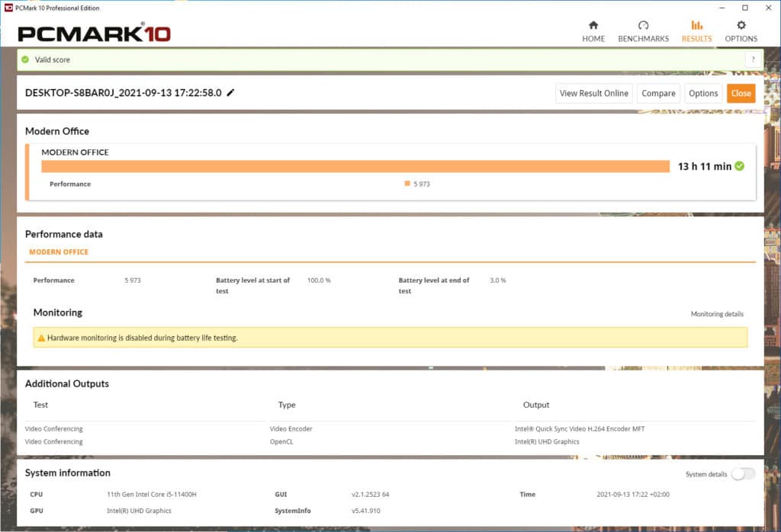Screen dimensions: 781x532
Task: Click the PCMARK10 logo
Action: 94,33
